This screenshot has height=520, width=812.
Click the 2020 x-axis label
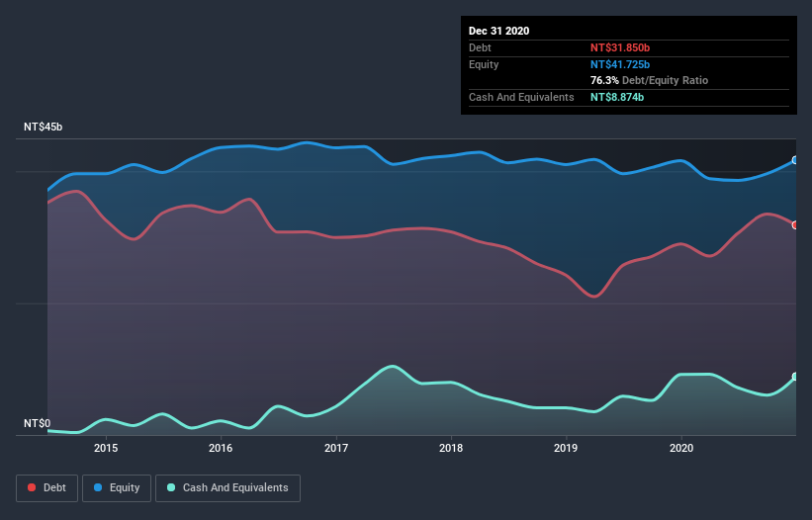681,448
